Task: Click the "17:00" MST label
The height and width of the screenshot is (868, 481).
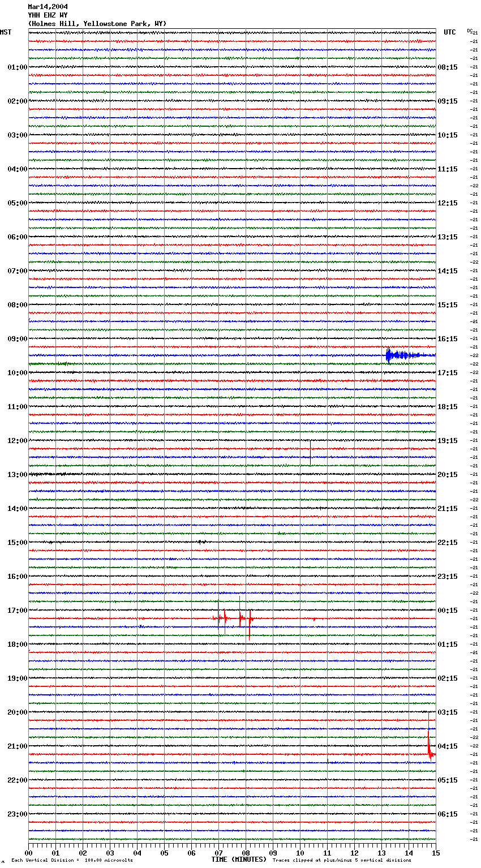Action: tap(17, 611)
